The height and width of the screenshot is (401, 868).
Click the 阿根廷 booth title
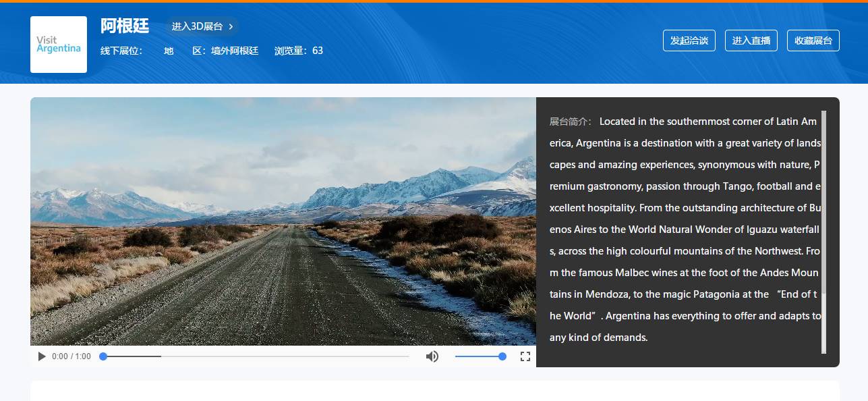[125, 26]
